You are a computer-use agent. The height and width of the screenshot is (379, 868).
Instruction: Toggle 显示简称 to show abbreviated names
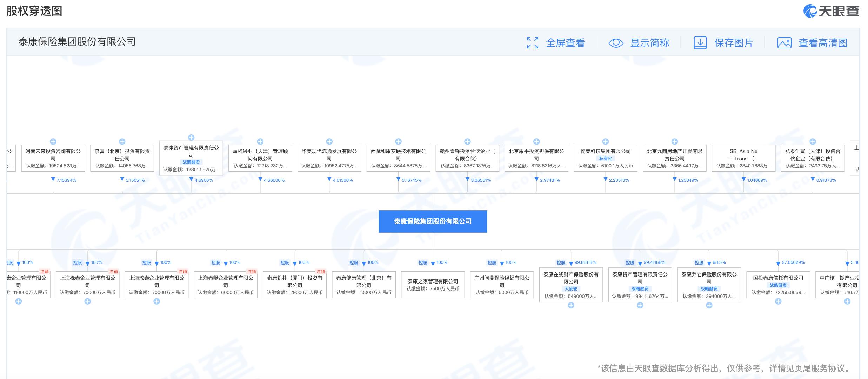[x=650, y=43]
